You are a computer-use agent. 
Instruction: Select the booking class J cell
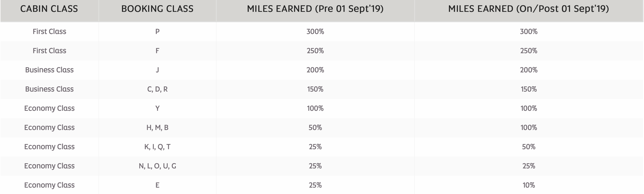pos(157,70)
